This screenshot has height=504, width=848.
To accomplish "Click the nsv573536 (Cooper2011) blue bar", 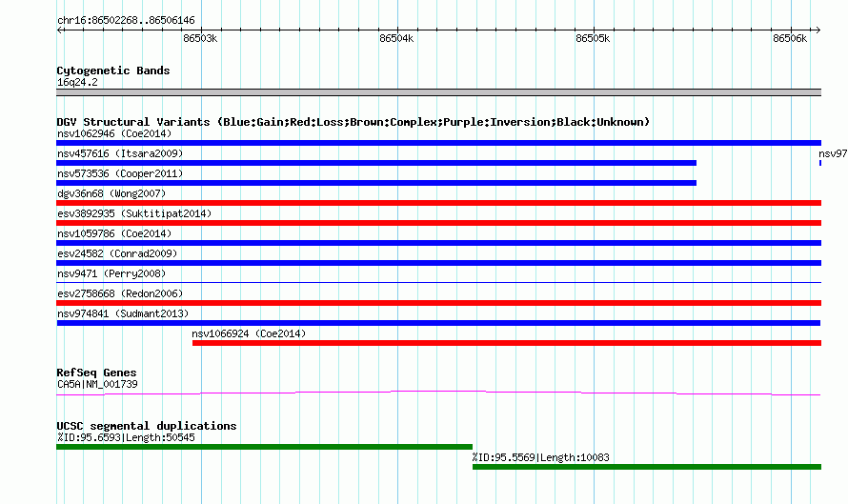I will 376,183.
